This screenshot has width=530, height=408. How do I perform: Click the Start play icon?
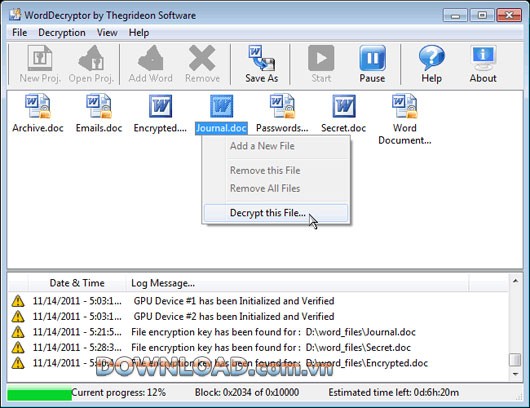[x=321, y=58]
